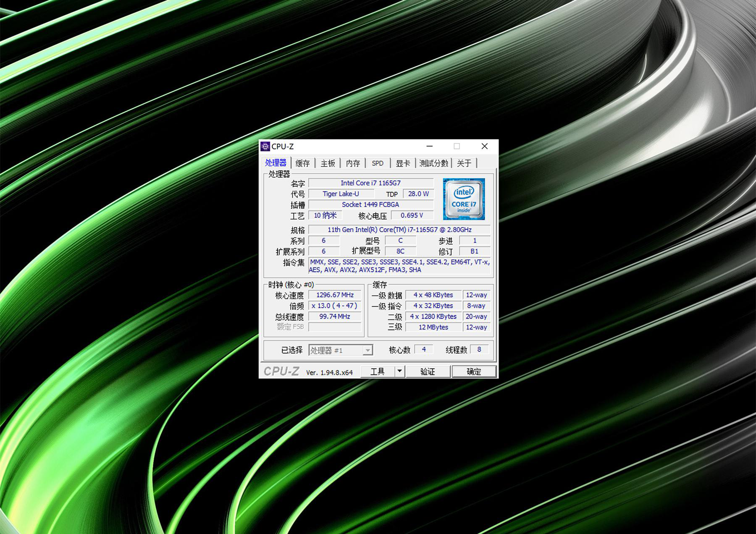This screenshot has width=756, height=534.
Task: Open the 測試分數 benchmark tab
Action: [433, 163]
